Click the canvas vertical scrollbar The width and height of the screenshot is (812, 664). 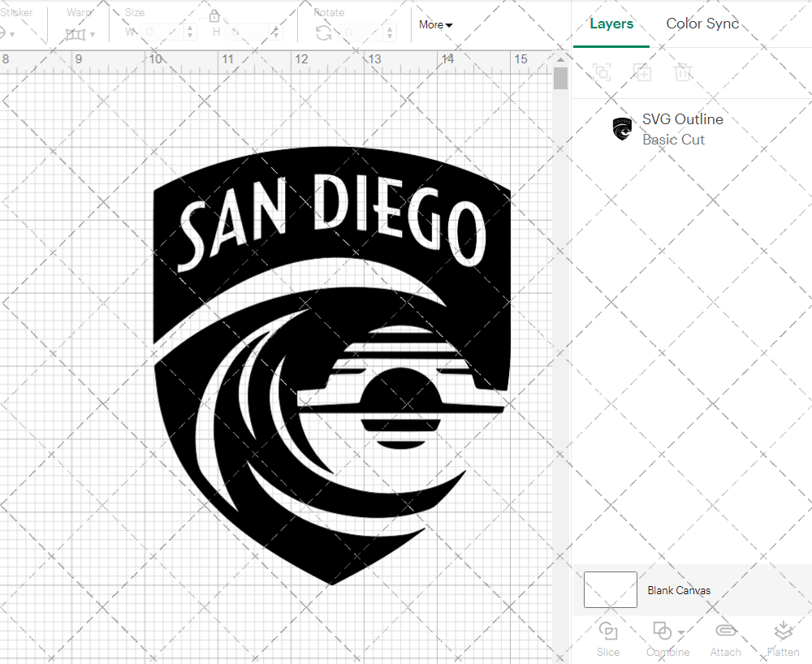coord(559,77)
